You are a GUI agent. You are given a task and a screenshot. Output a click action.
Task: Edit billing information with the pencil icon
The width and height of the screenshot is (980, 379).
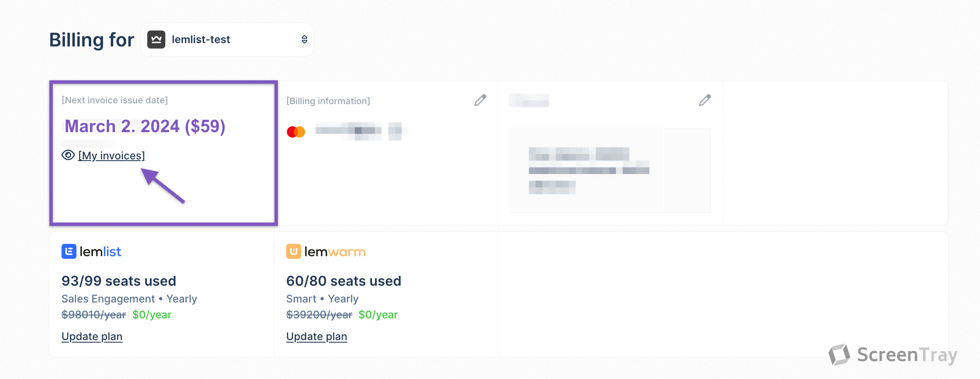480,100
